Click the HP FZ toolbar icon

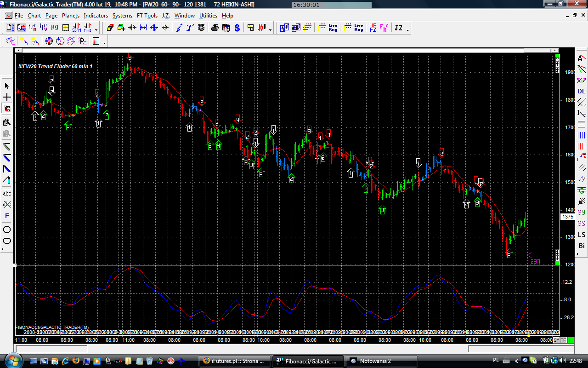click(373, 28)
